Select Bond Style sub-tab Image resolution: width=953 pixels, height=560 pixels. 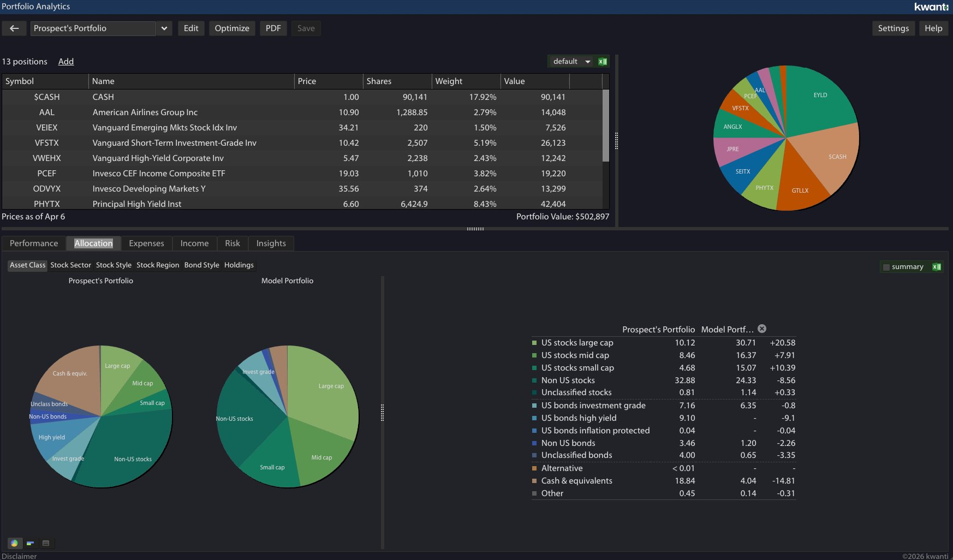[x=202, y=265]
